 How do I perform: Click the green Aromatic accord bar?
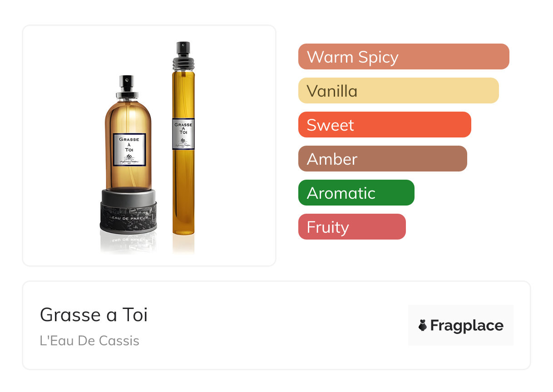356,193
